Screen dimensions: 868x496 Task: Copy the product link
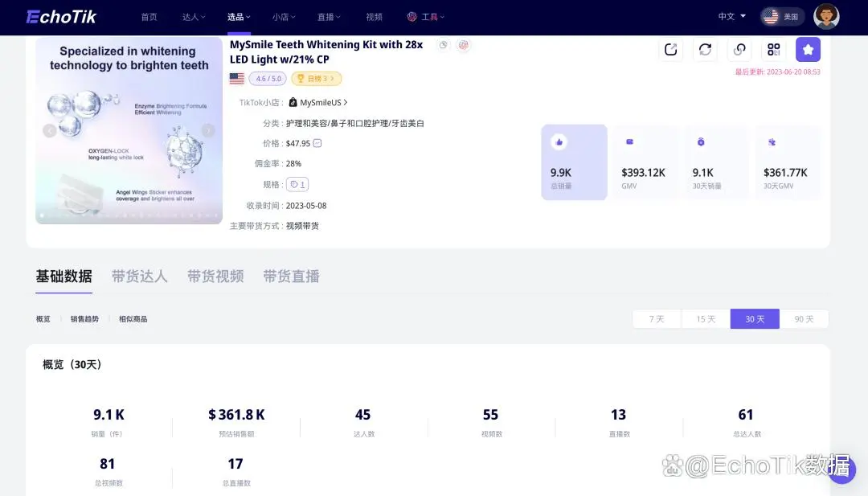739,49
